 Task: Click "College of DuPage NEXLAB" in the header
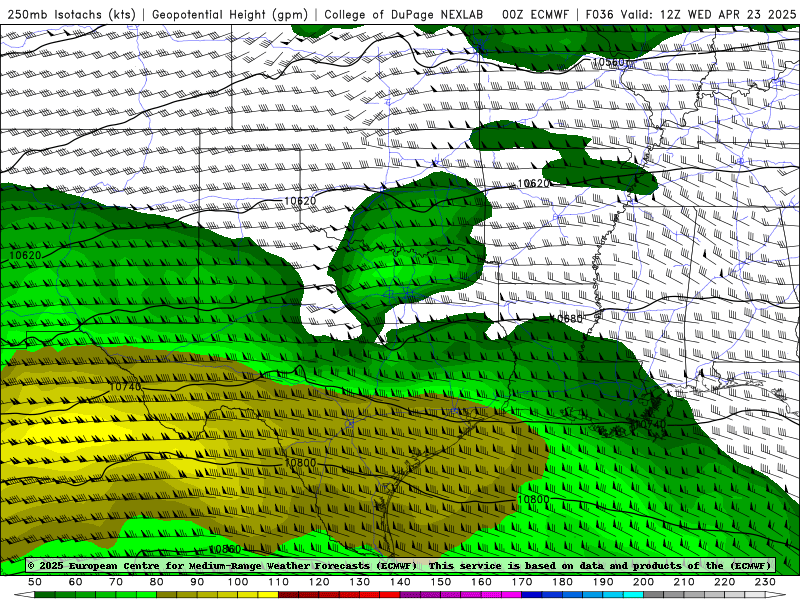coord(404,14)
